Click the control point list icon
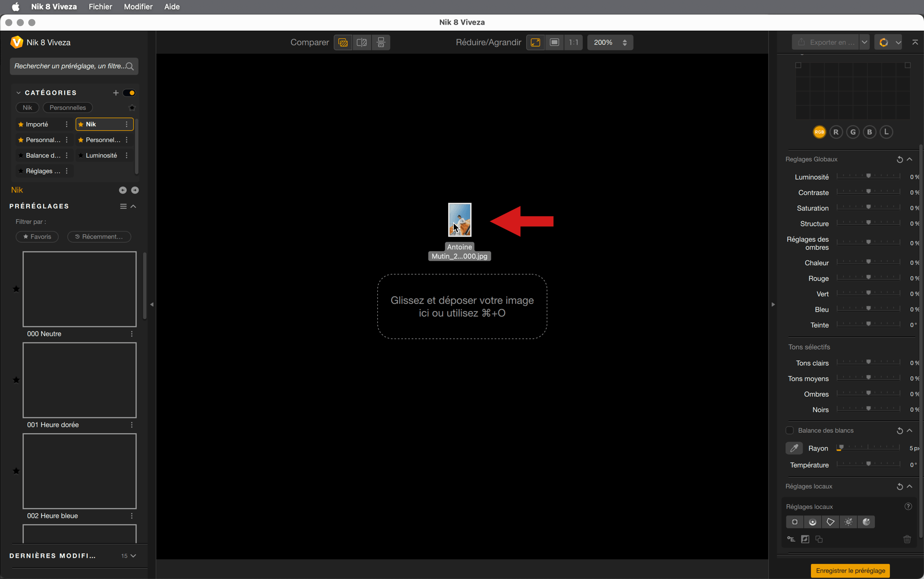The image size is (924, 579). [x=791, y=539]
